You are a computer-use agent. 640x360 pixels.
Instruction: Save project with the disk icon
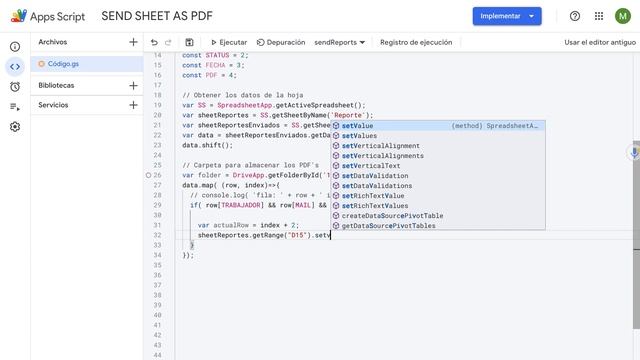(189, 42)
